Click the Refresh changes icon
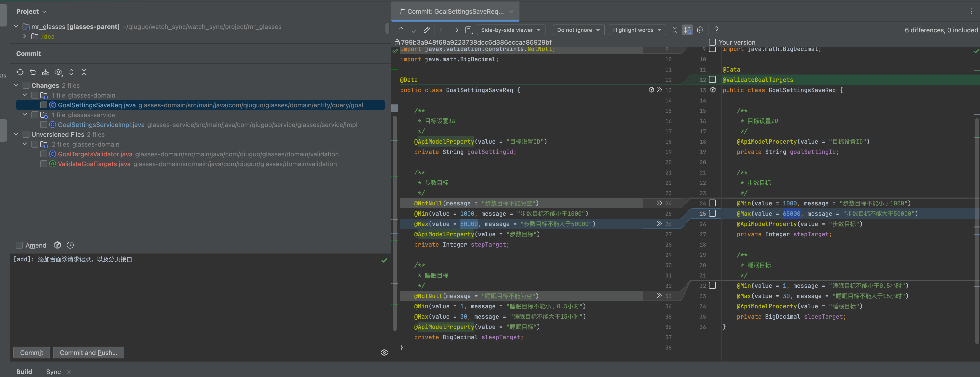Image resolution: width=980 pixels, height=377 pixels. [x=20, y=72]
